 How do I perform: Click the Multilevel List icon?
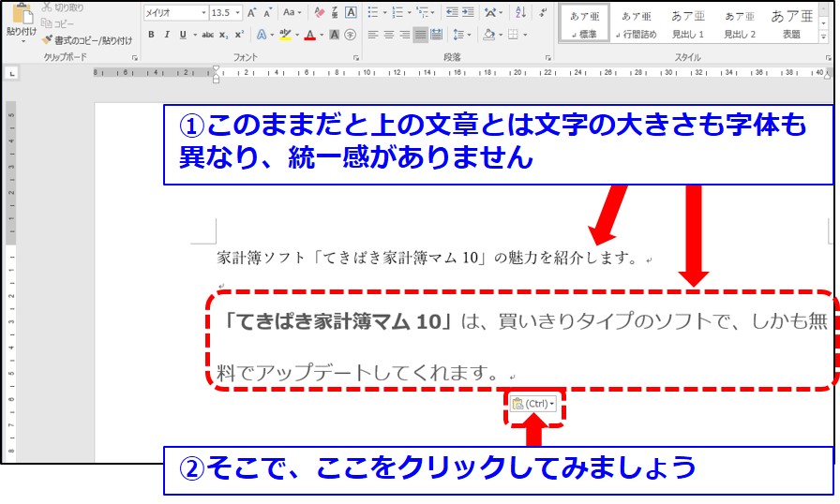click(423, 12)
